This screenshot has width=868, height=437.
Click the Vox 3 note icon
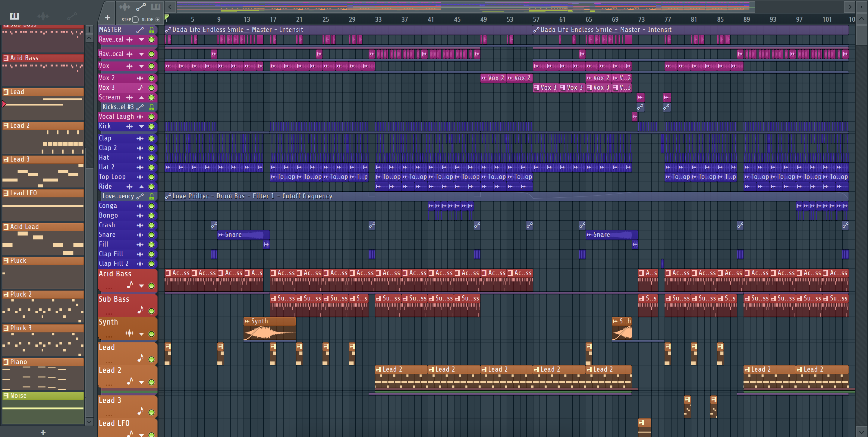pos(140,88)
